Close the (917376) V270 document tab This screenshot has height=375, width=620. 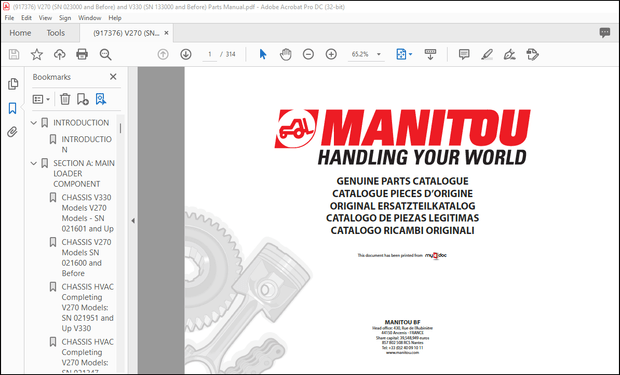[166, 33]
